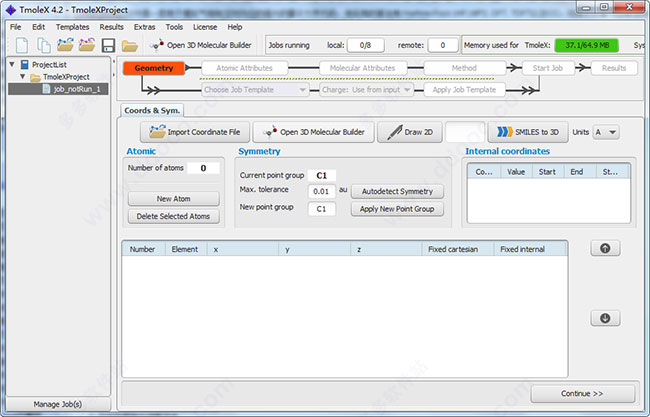Collapse the TmoleXProject folder node

24,77
